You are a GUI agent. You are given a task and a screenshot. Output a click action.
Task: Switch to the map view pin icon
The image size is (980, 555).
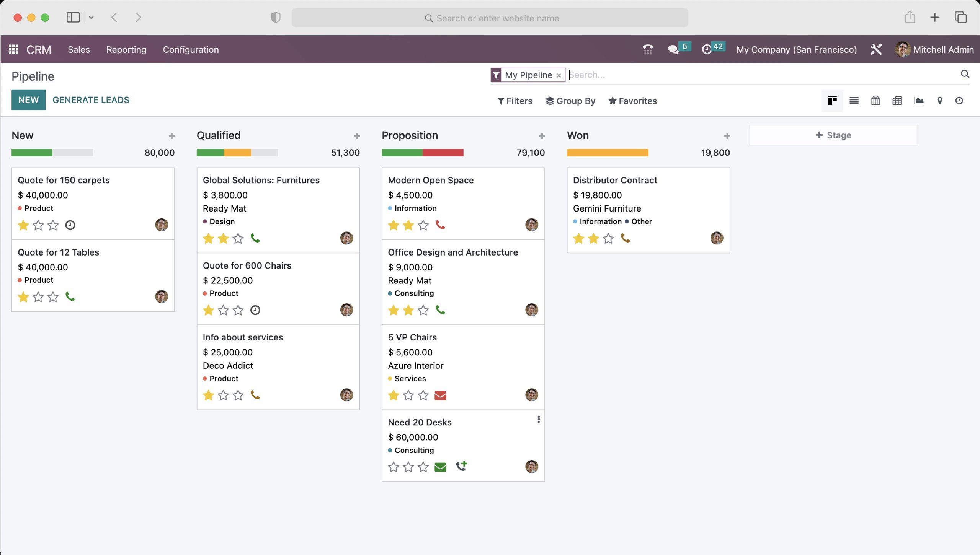(939, 101)
